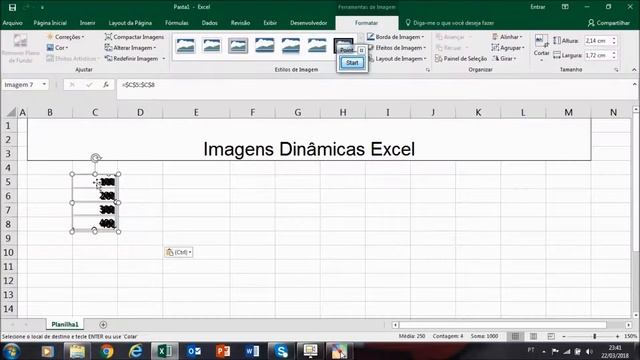The image size is (640, 360).
Task: Click the Windows Start orb
Action: point(12,351)
